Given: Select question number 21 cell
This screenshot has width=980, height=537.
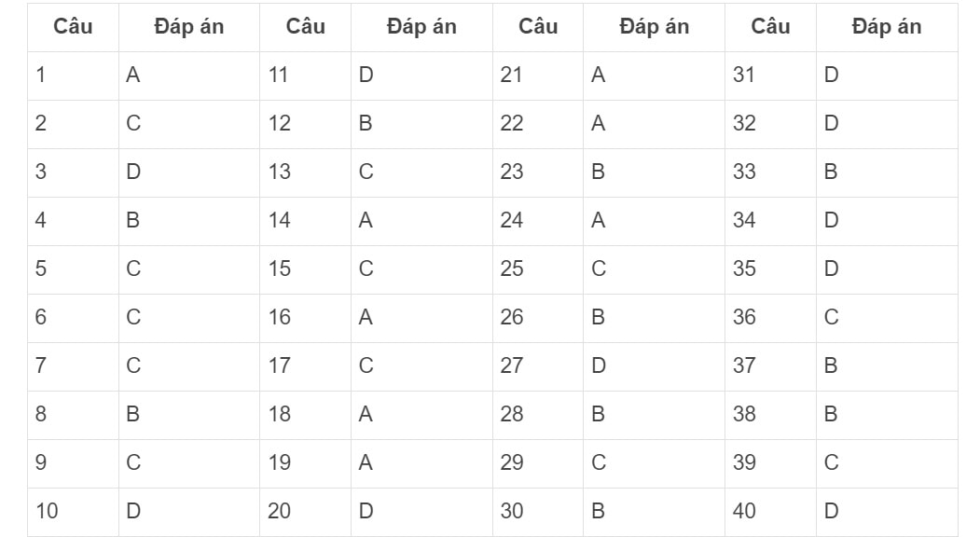Looking at the screenshot, I should coord(538,76).
